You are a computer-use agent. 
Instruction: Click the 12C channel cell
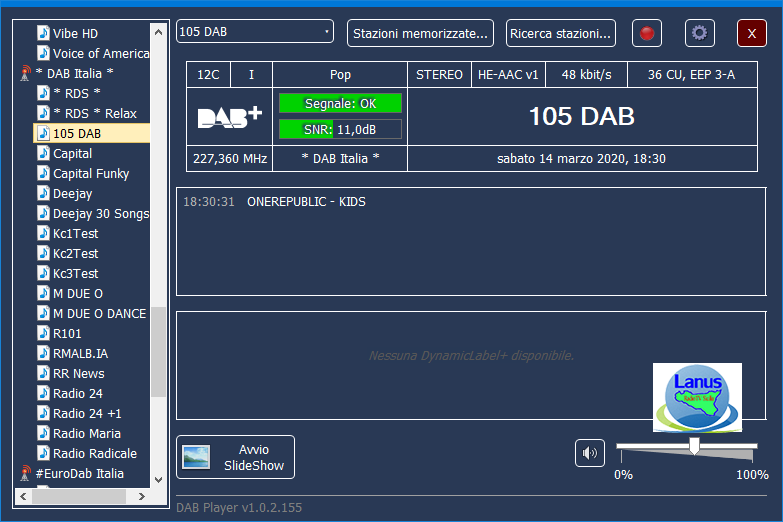pyautogui.click(x=208, y=75)
